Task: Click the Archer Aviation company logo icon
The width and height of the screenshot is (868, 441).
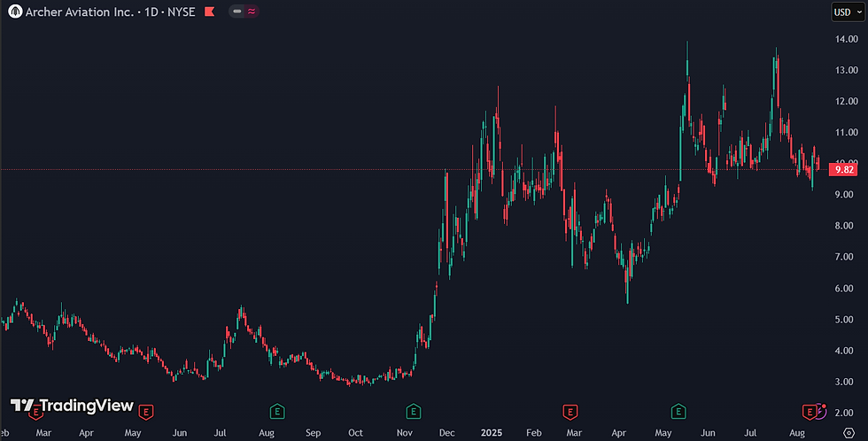Action: click(x=16, y=12)
